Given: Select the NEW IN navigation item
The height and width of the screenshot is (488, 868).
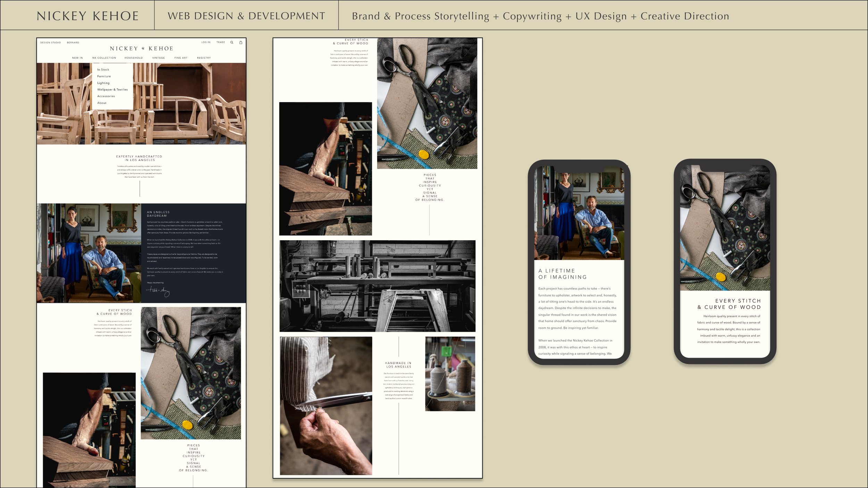Looking at the screenshot, I should pyautogui.click(x=77, y=58).
